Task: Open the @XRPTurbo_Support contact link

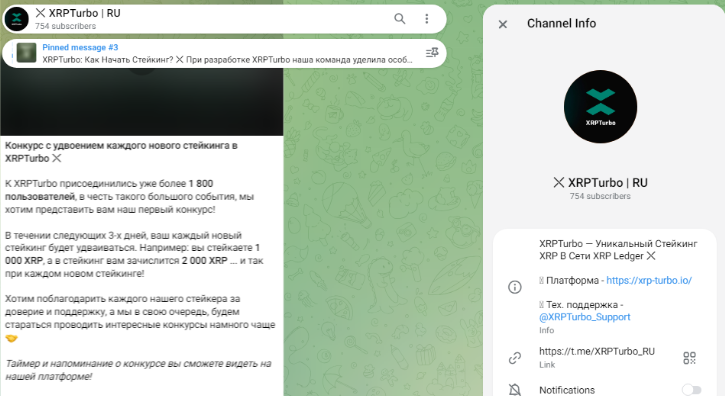Action: pos(584,317)
